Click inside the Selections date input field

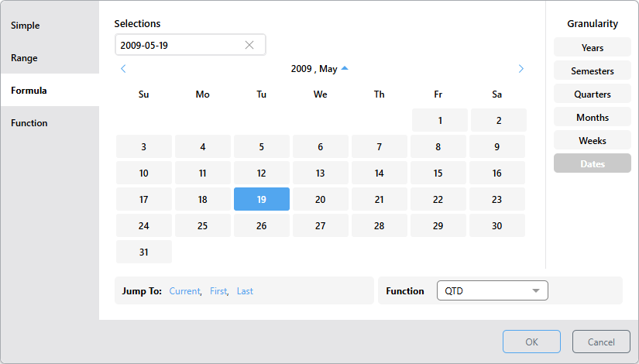point(178,45)
